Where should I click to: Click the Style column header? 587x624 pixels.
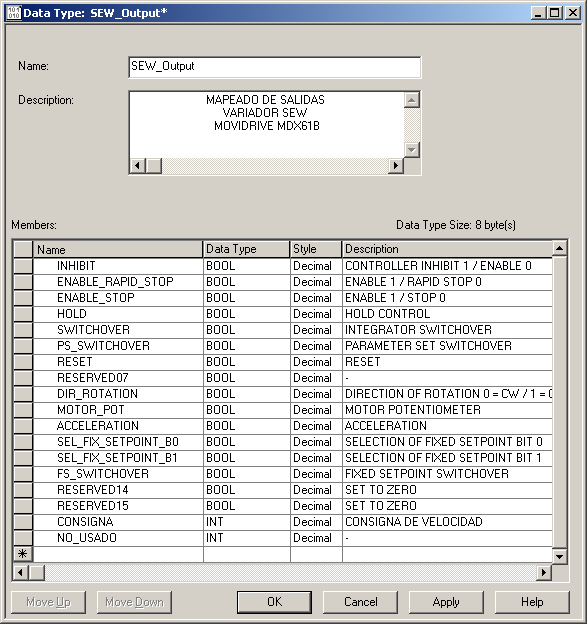coord(316,249)
